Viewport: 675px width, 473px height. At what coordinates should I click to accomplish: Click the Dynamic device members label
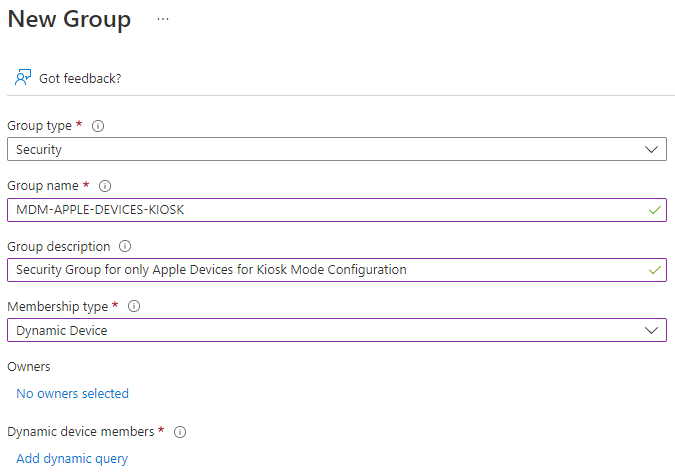(81, 432)
